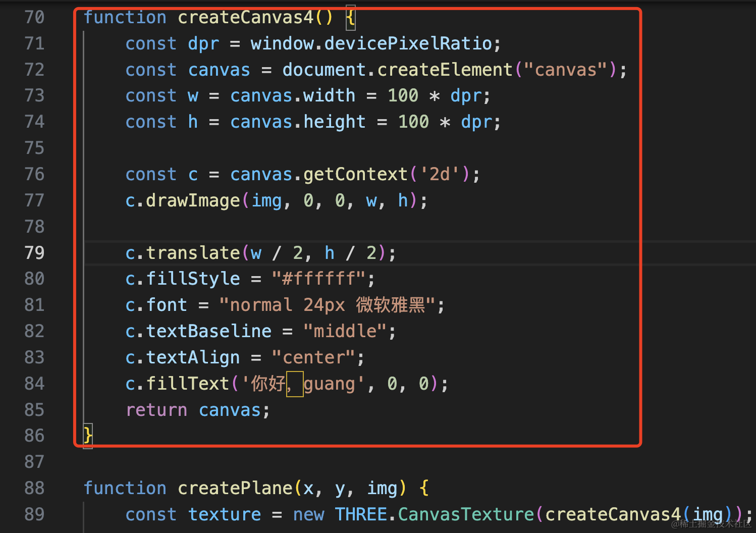Click line number 70 in the gutter
756x533 pixels.
coord(34,17)
